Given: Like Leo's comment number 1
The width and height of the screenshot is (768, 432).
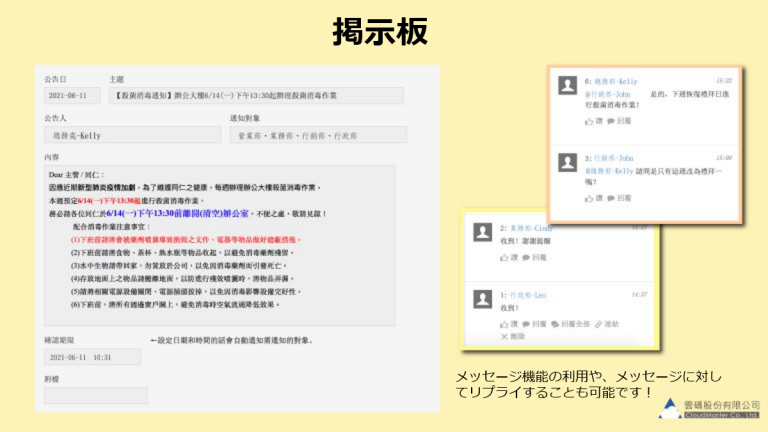Looking at the screenshot, I should 508,324.
